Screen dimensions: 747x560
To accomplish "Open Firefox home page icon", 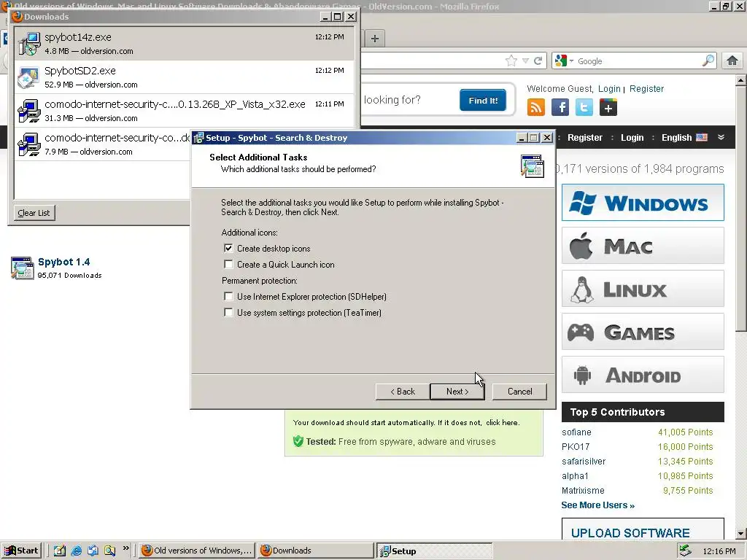I will click(732, 61).
